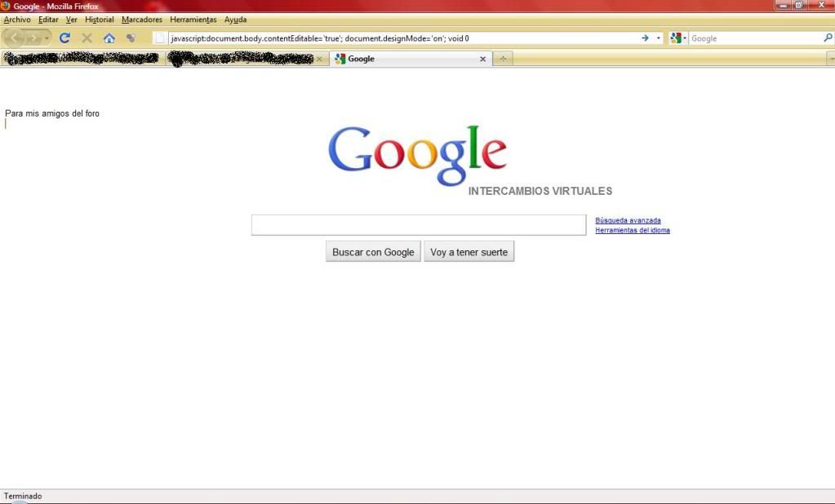Open the Búsqueda avanzada link
Screen dimensions: 835x504
click(628, 220)
